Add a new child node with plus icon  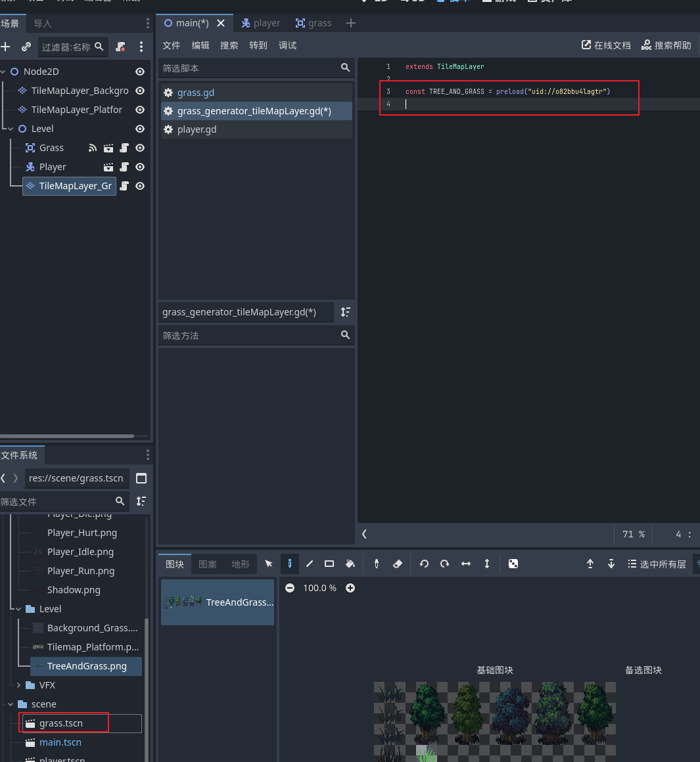click(x=5, y=47)
